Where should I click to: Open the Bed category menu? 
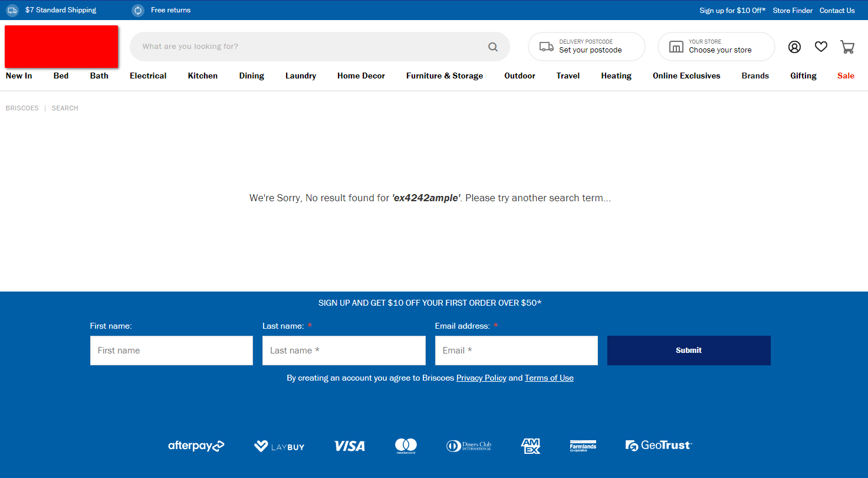pyautogui.click(x=61, y=76)
